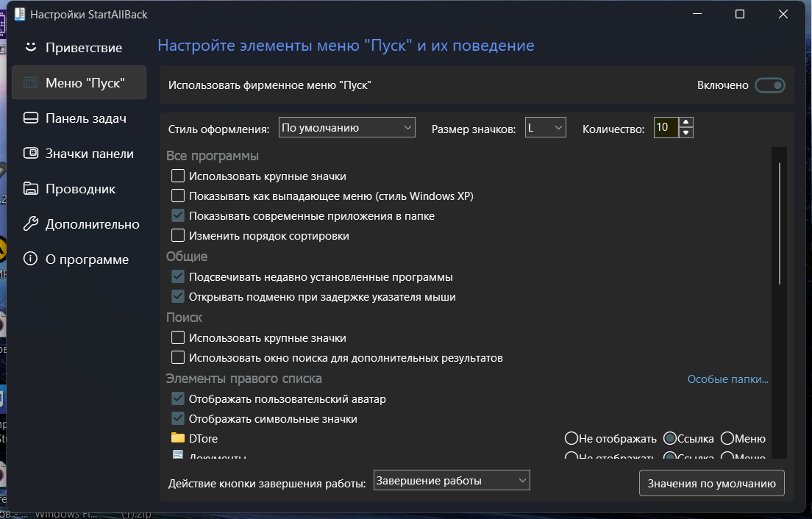Screen dimensions: 812x519
Task: Switch to the Дополнительно section
Action: [92, 224]
